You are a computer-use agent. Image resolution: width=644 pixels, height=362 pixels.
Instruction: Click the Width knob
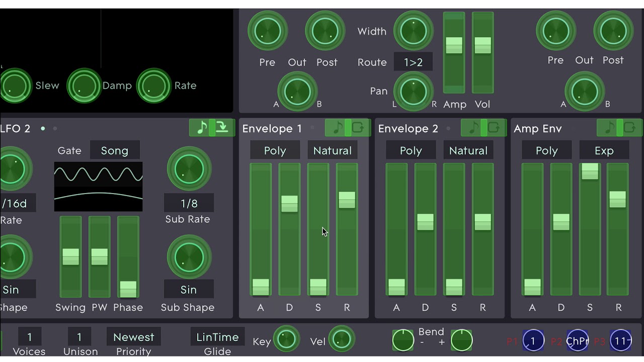pos(414,31)
